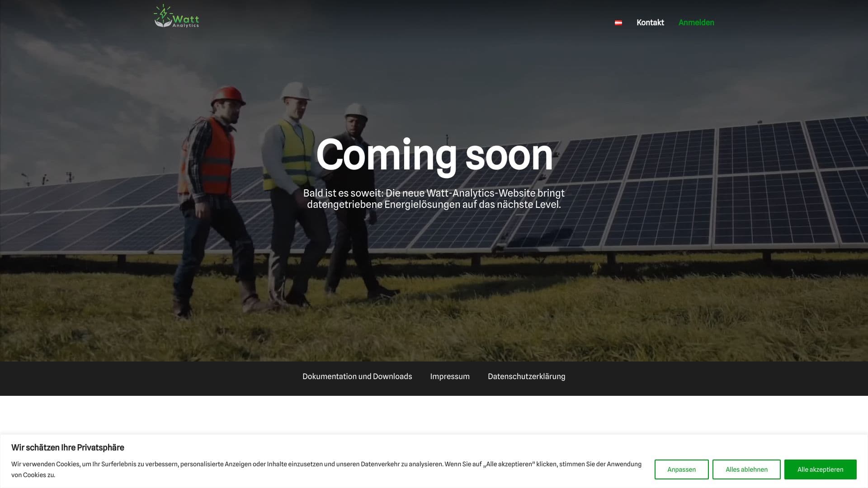Visit the Impressum page
The width and height of the screenshot is (868, 488).
pyautogui.click(x=450, y=376)
